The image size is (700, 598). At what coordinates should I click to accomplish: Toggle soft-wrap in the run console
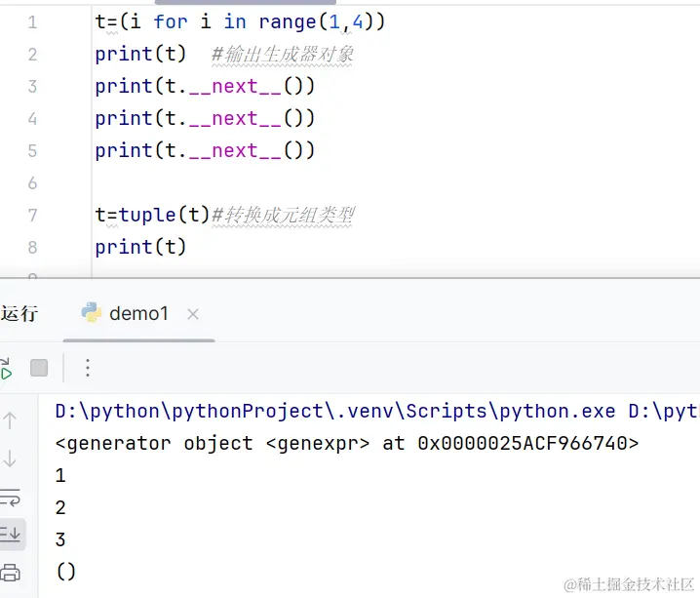pyautogui.click(x=10, y=498)
